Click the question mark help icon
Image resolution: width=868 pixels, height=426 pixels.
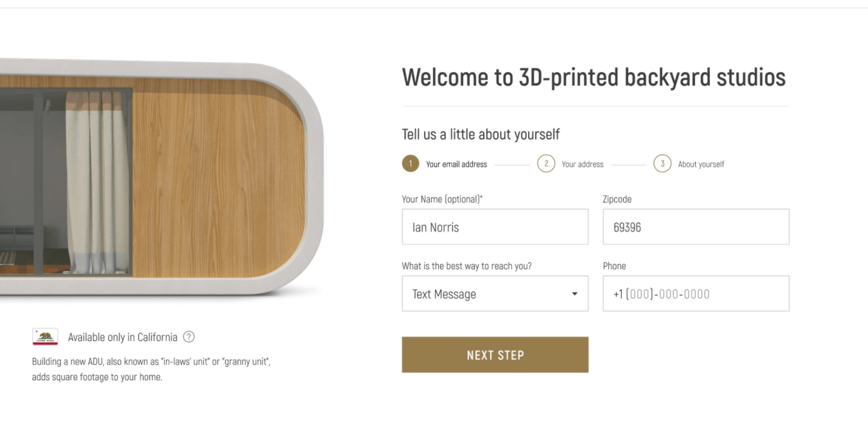coord(189,337)
